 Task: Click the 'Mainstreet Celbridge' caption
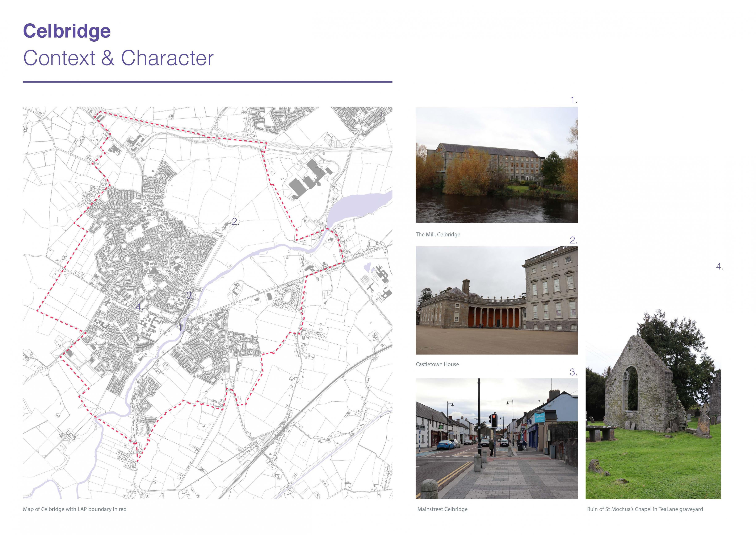[442, 509]
